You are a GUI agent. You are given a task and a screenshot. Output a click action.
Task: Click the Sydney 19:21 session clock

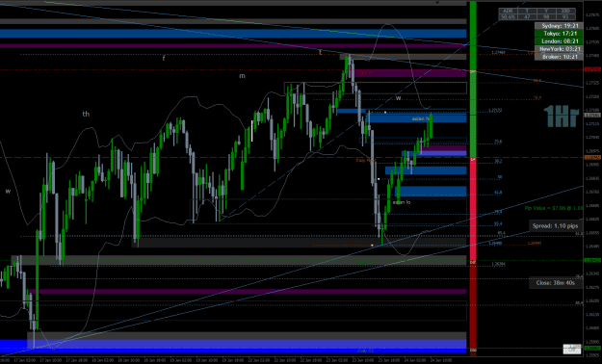point(559,26)
